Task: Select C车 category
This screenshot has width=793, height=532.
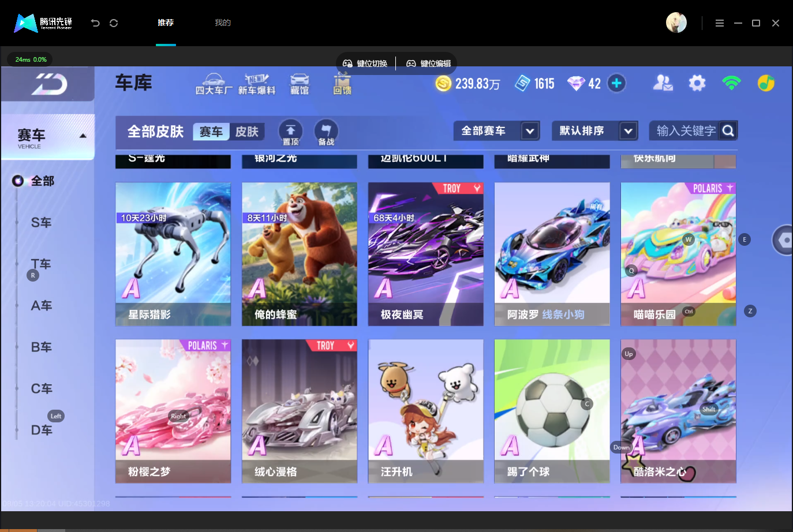Action: (42, 389)
